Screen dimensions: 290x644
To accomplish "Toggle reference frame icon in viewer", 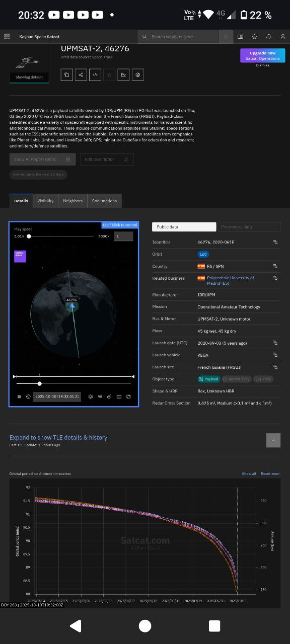I will [100, 396].
